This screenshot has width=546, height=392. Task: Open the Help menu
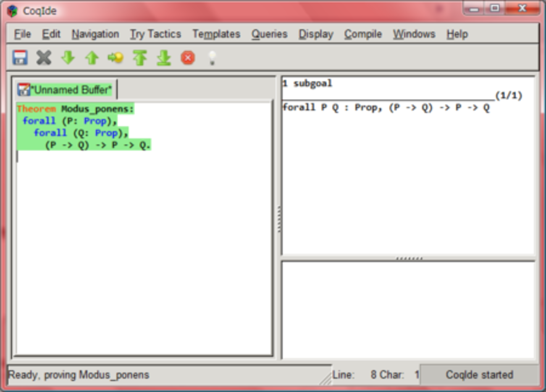pos(457,34)
